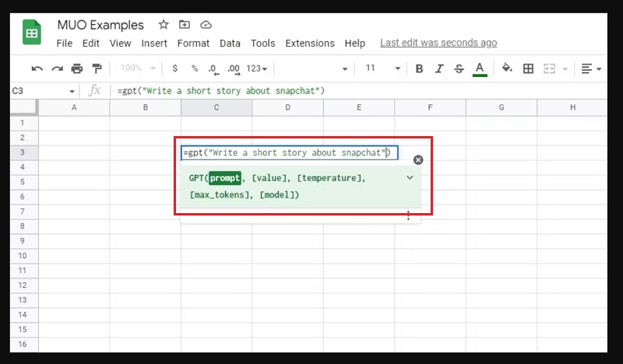Open the Borders tool

click(x=528, y=68)
